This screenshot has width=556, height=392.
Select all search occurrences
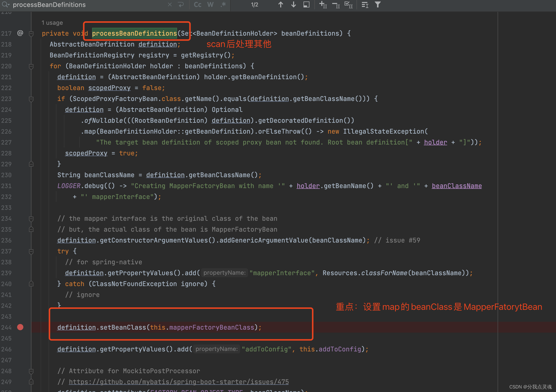click(349, 5)
